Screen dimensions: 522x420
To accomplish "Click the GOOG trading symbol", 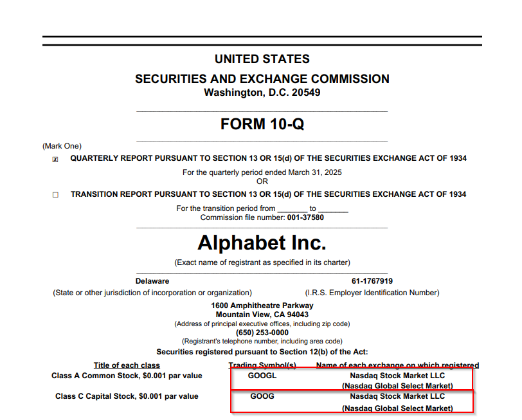I will point(262,396).
